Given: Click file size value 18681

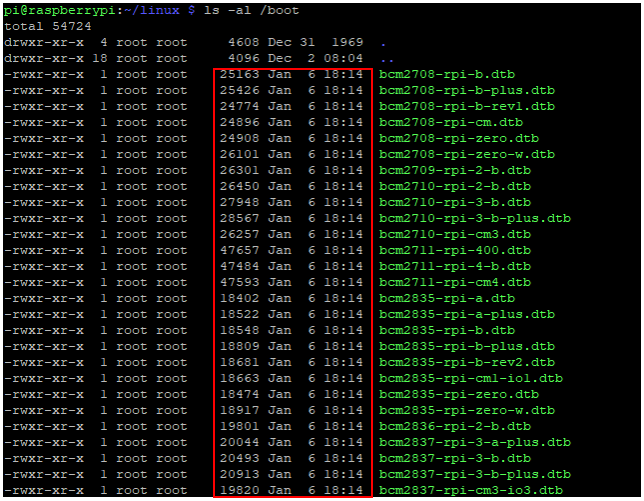Looking at the screenshot, I should pyautogui.click(x=239, y=363).
